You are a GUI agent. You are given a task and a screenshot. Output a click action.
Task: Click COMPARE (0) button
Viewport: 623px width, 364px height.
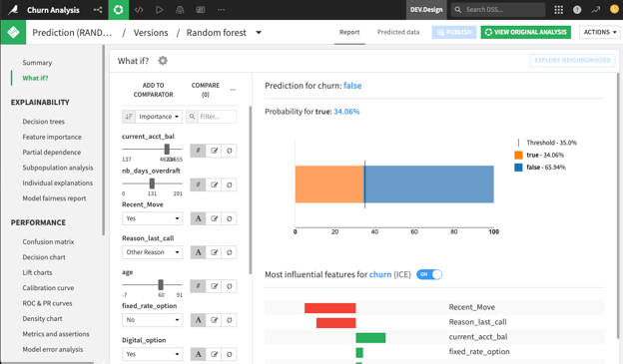click(x=206, y=90)
